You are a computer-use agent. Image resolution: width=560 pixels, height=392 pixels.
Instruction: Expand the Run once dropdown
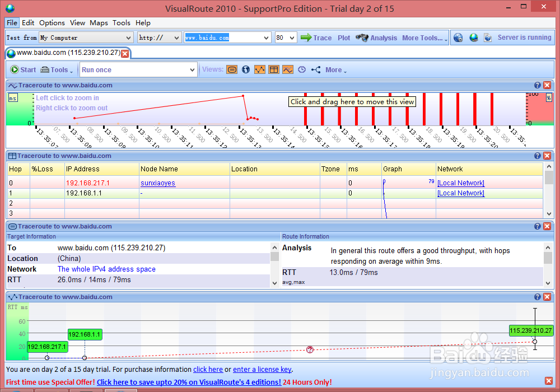tap(192, 70)
